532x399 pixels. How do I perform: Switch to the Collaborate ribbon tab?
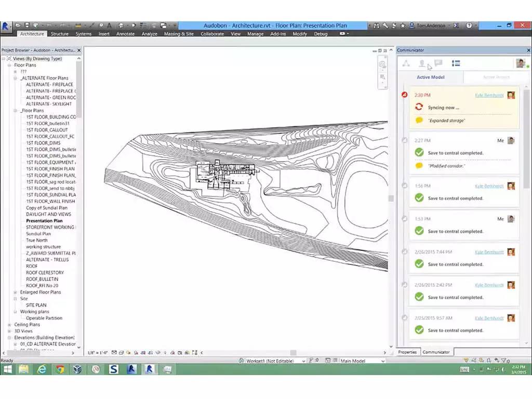pos(212,34)
